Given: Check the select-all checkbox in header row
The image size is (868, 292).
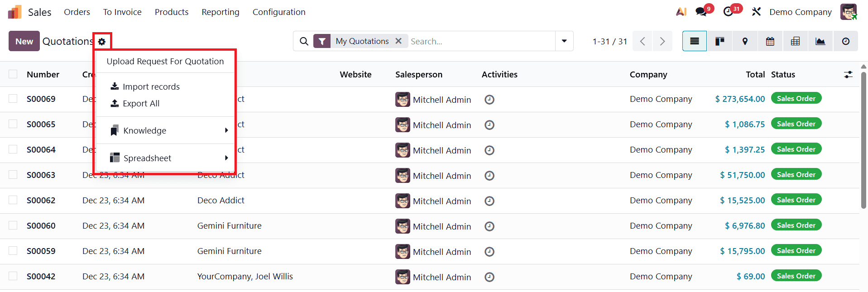Looking at the screenshot, I should [12, 74].
